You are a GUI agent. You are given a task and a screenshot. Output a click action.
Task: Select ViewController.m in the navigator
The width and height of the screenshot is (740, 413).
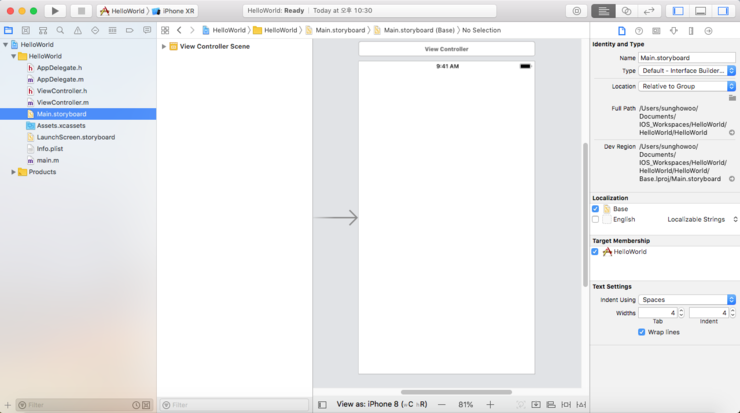(62, 103)
